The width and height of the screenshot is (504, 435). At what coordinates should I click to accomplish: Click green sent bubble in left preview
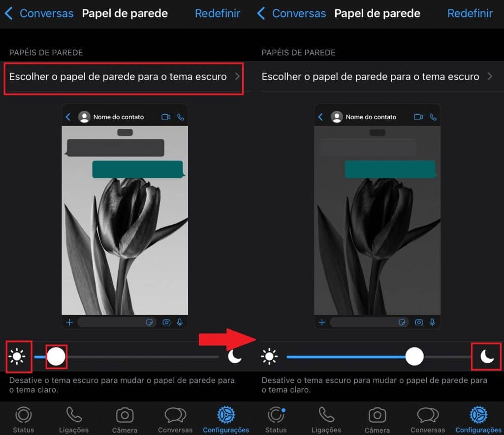138,169
